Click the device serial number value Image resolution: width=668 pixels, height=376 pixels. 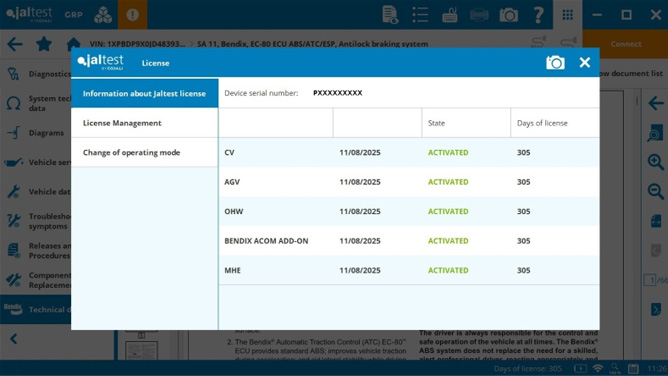(x=337, y=93)
